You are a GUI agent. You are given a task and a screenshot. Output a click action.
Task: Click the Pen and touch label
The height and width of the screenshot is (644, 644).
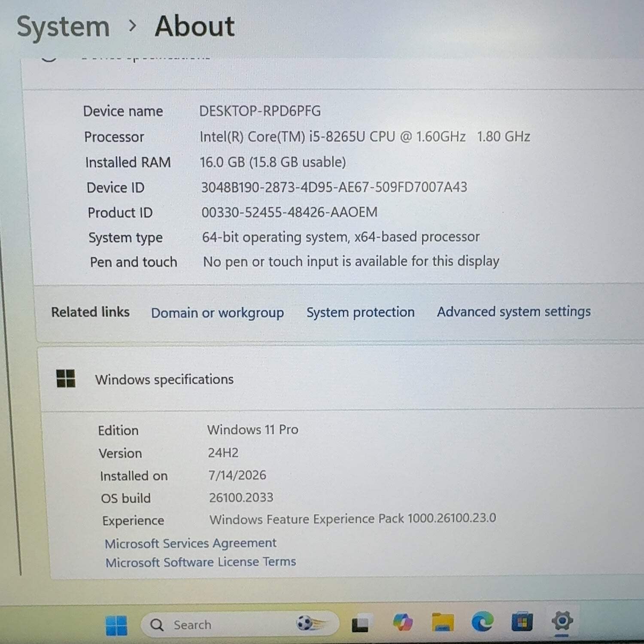pyautogui.click(x=133, y=262)
